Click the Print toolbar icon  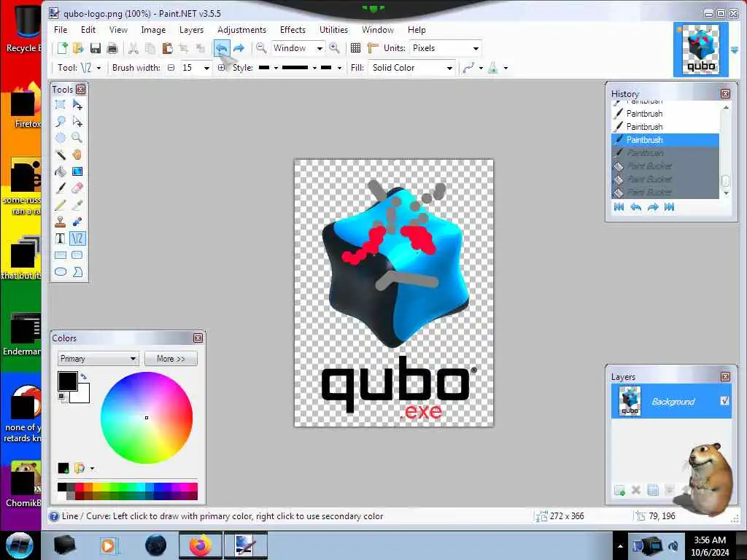[112, 47]
